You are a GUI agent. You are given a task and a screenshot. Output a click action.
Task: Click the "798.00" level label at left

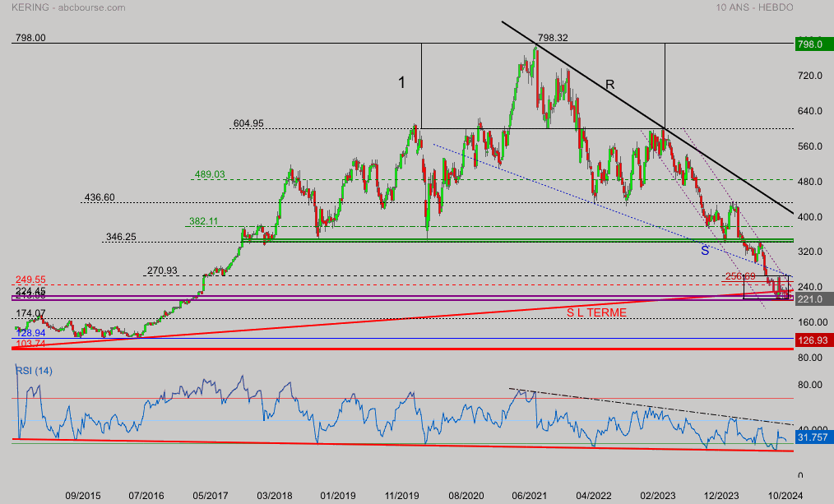coord(30,38)
